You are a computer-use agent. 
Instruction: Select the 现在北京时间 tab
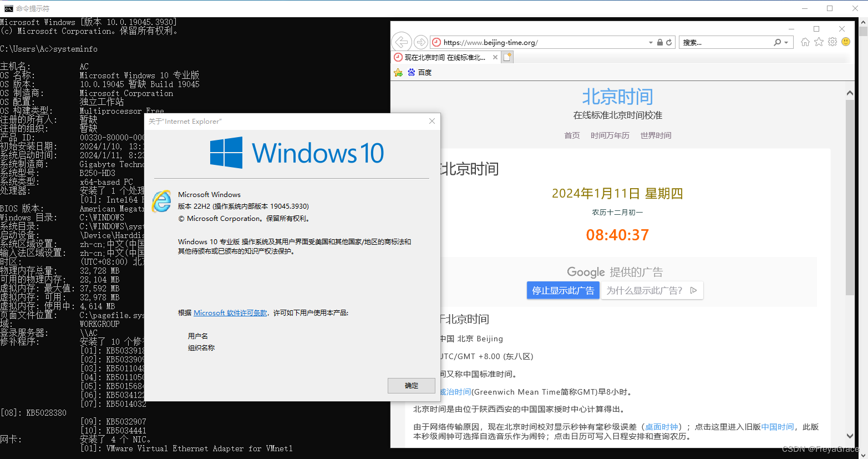point(445,57)
